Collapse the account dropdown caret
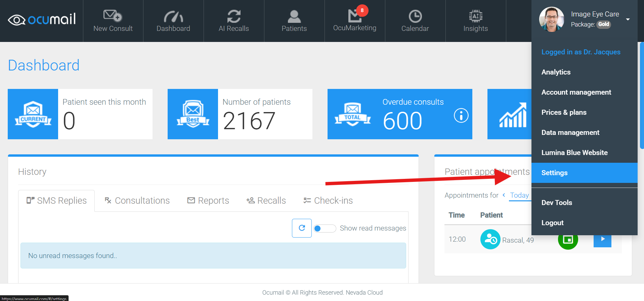The image size is (644, 301). coord(628,19)
